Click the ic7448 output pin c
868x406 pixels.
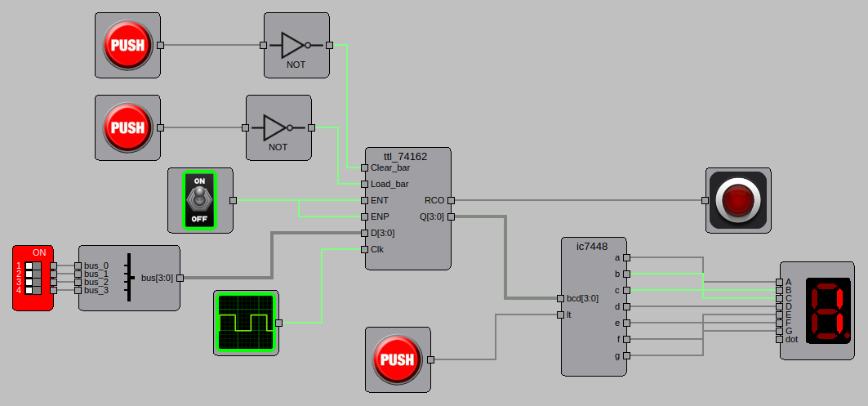click(x=626, y=290)
